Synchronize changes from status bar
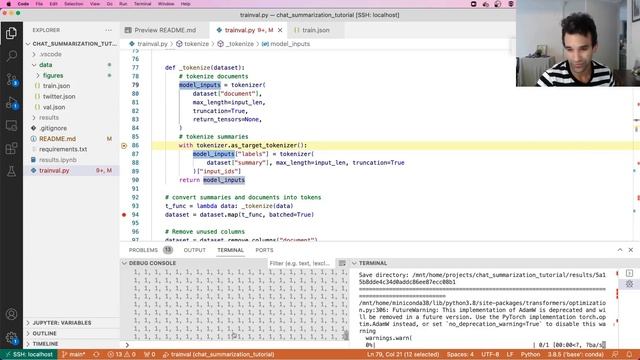Image resolution: width=640 pixels, height=360 pixels. click(x=96, y=354)
